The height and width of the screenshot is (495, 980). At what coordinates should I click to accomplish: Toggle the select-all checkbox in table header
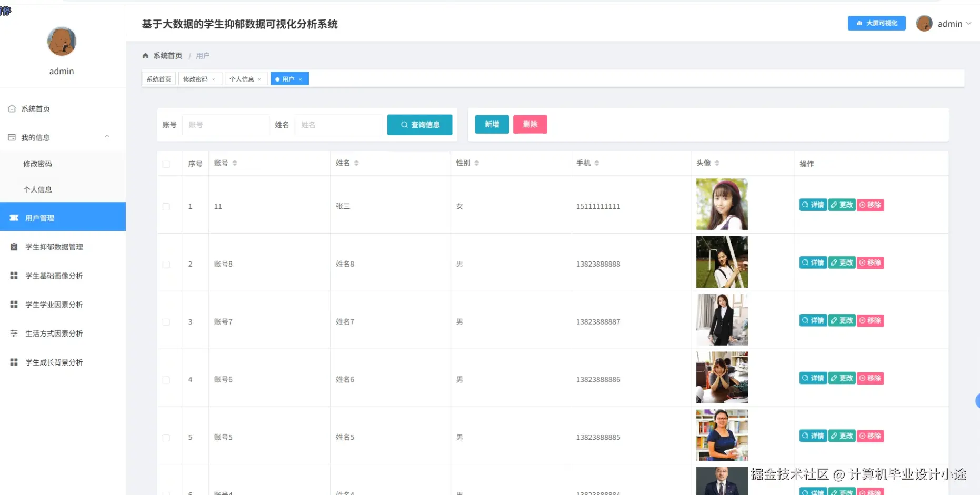pos(166,165)
